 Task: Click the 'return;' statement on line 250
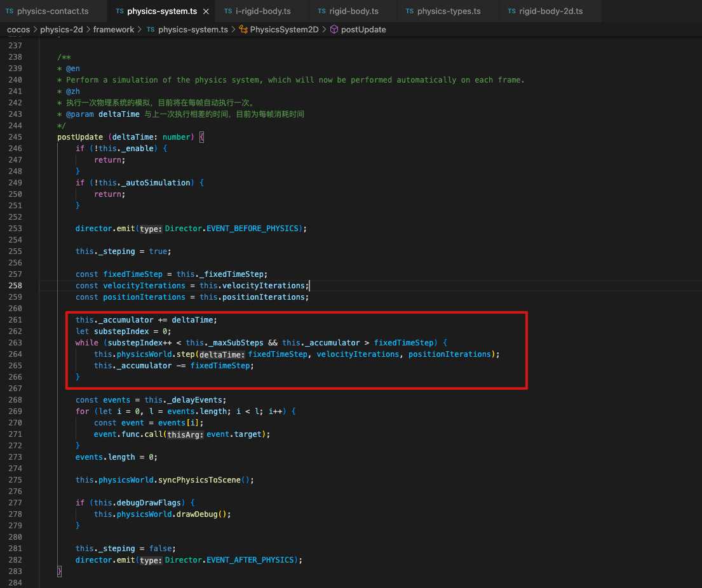(110, 194)
